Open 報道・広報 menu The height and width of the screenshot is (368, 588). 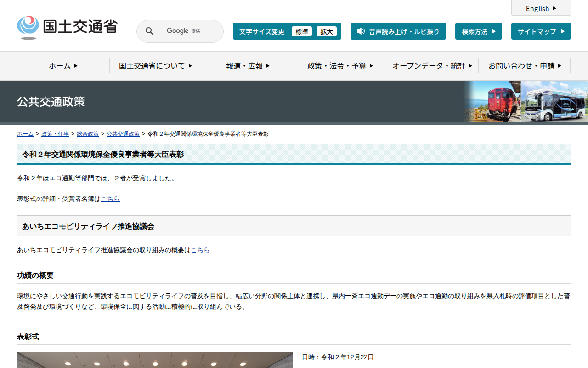click(x=248, y=66)
